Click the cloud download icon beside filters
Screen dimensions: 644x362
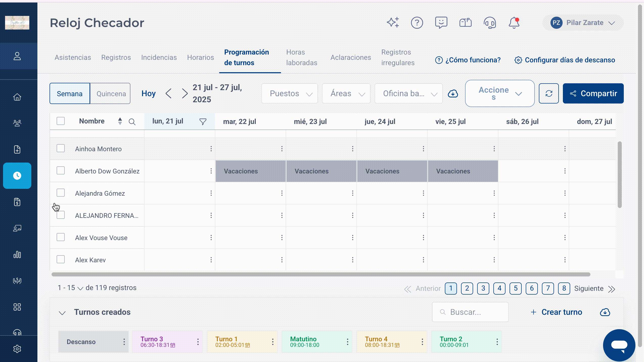pos(453,94)
